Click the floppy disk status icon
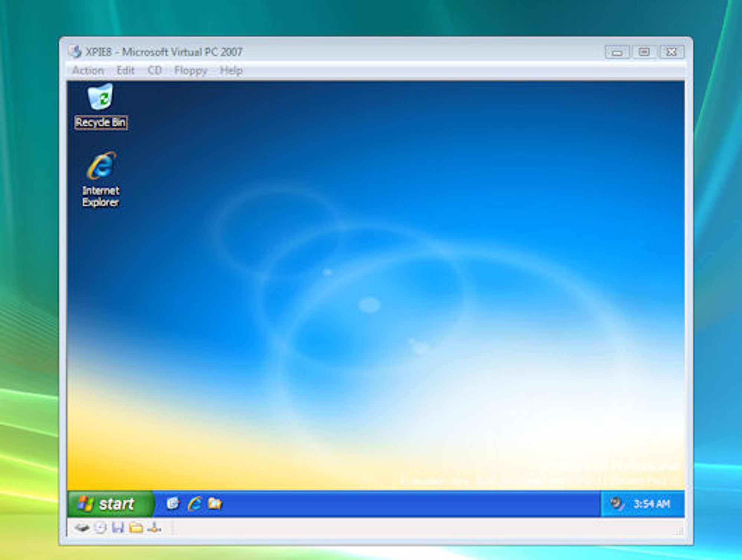 click(118, 527)
